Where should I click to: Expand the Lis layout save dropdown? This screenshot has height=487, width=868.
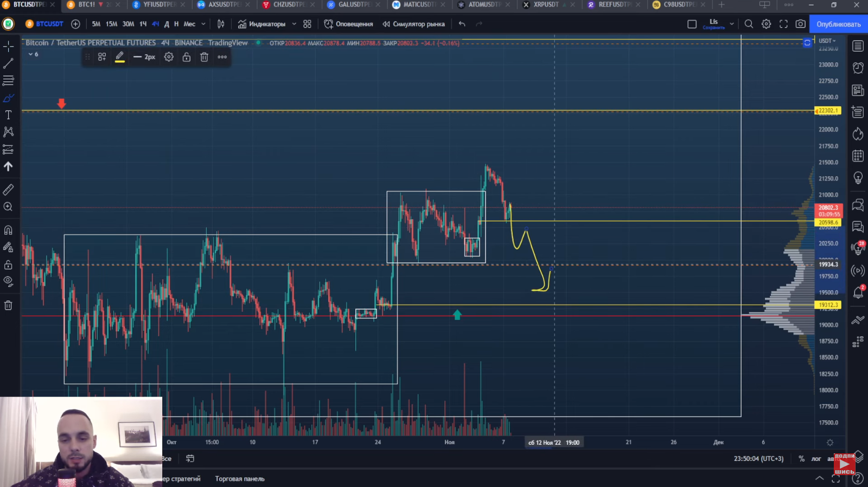731,24
